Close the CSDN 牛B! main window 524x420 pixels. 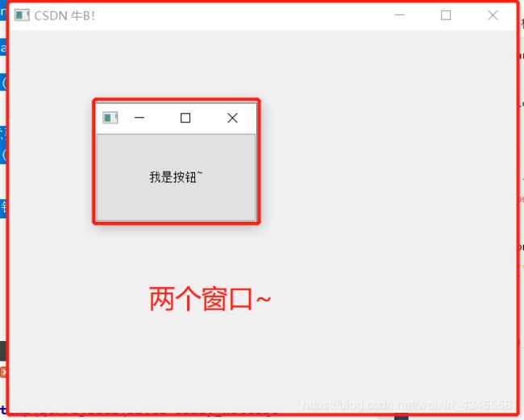click(493, 15)
